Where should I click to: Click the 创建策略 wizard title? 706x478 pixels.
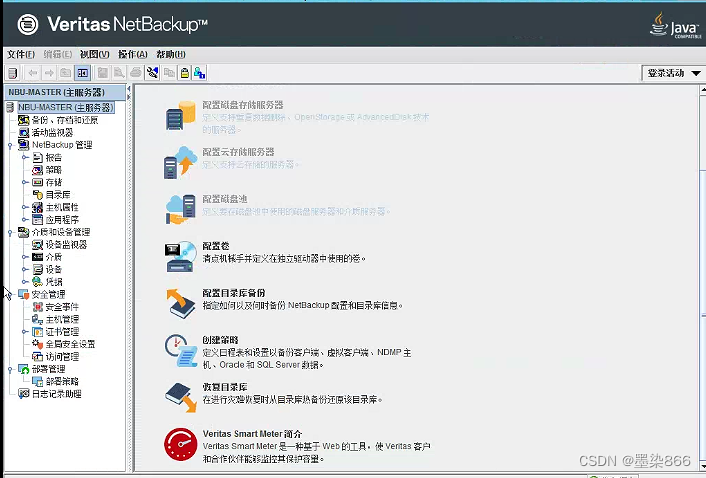pos(220,340)
